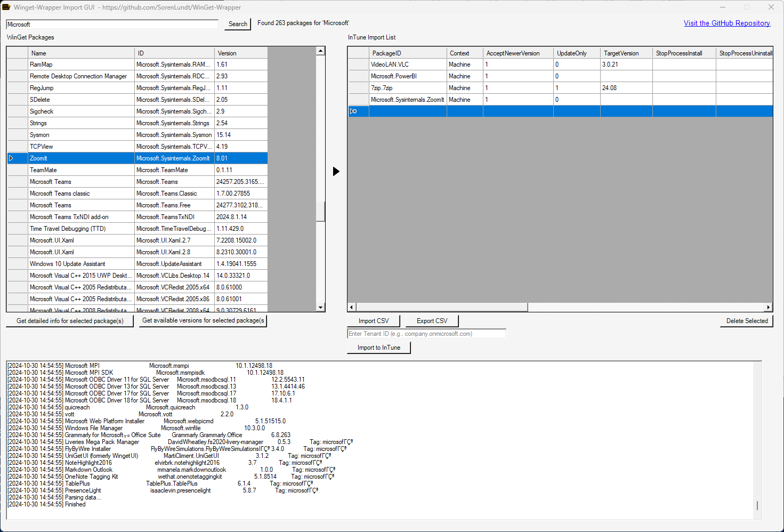Viewport: 784px width, 532px height.
Task: Click the TargetVersion column header
Action: point(626,53)
